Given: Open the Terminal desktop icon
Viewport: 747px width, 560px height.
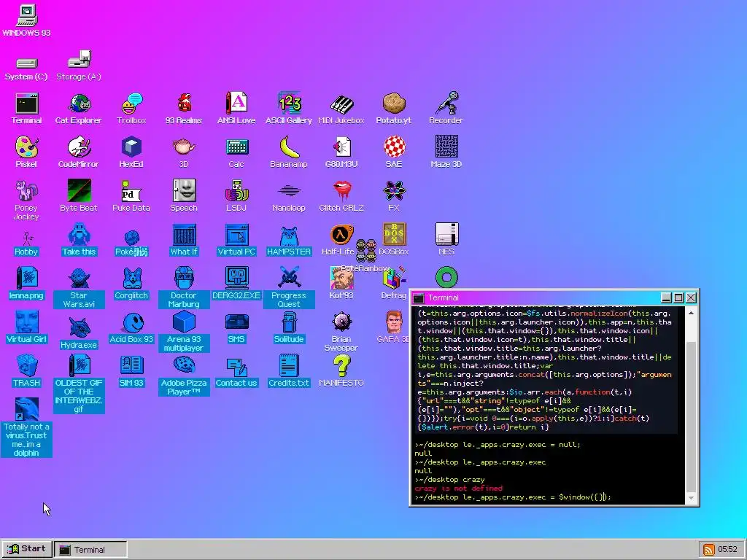Looking at the screenshot, I should pyautogui.click(x=27, y=109).
